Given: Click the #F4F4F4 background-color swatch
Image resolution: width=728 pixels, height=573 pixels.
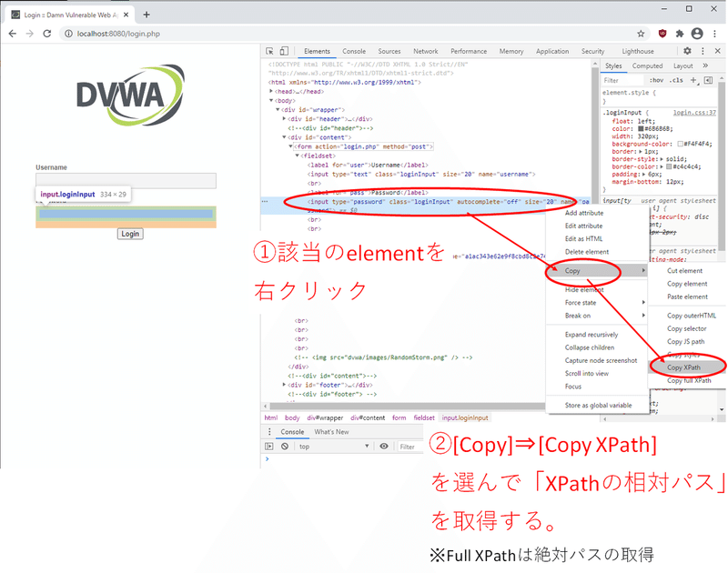Looking at the screenshot, I should [x=680, y=144].
